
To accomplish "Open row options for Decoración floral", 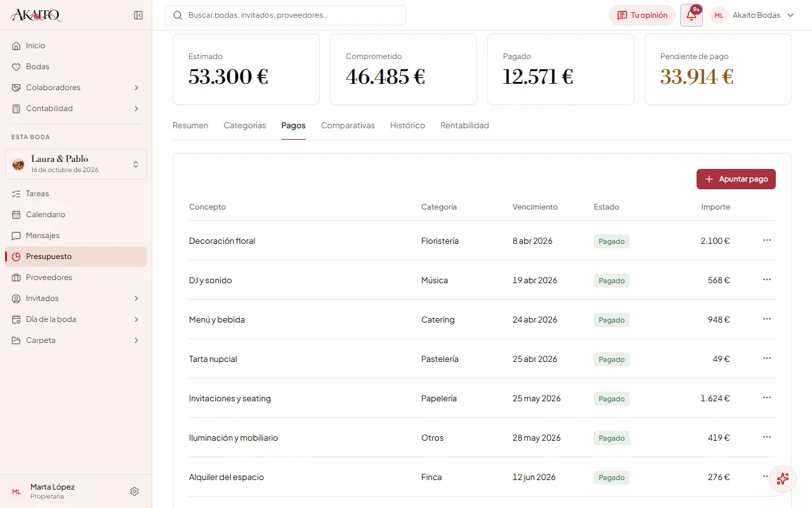I will (767, 240).
